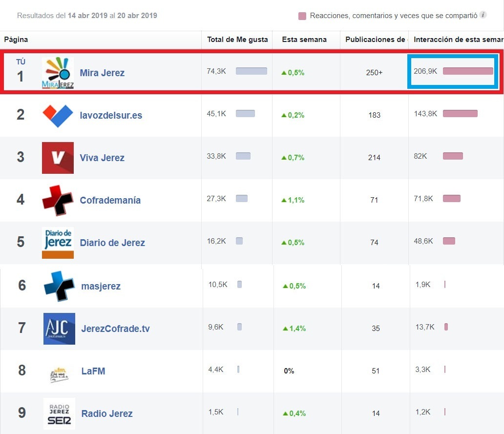Click the pink legend color swatch
The height and width of the screenshot is (434, 504).
coord(302,16)
